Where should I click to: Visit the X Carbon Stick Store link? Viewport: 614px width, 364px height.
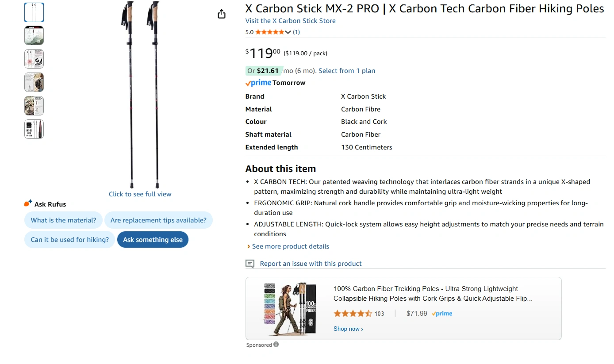[x=290, y=21]
